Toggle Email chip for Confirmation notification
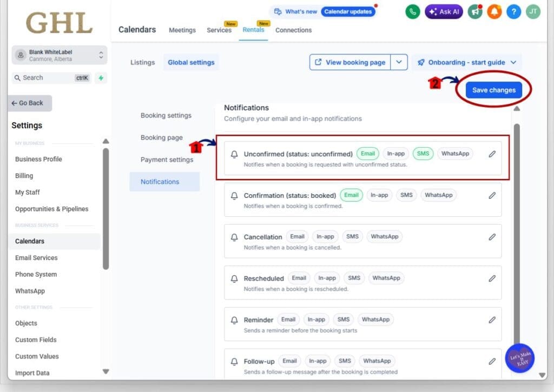Screen dimensions: 554x392 pyautogui.click(x=351, y=195)
